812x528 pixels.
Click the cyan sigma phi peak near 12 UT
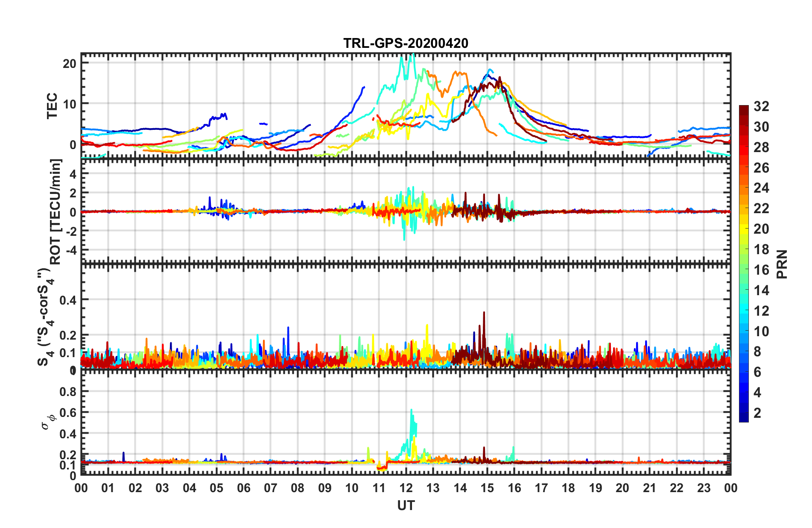(x=412, y=411)
